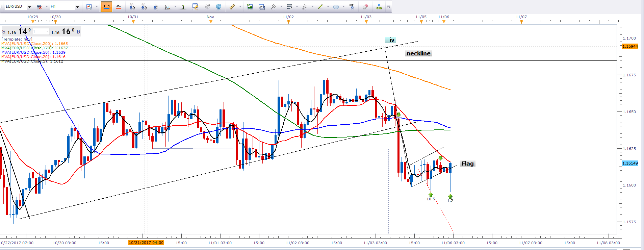Open the EUR/USD symbol dropdown
The height and width of the screenshot is (250, 644).
tap(29, 7)
